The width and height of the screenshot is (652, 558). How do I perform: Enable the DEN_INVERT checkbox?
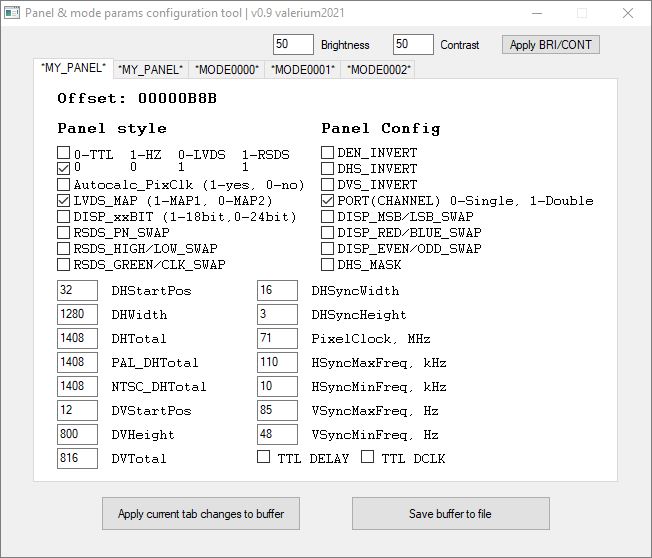point(328,153)
